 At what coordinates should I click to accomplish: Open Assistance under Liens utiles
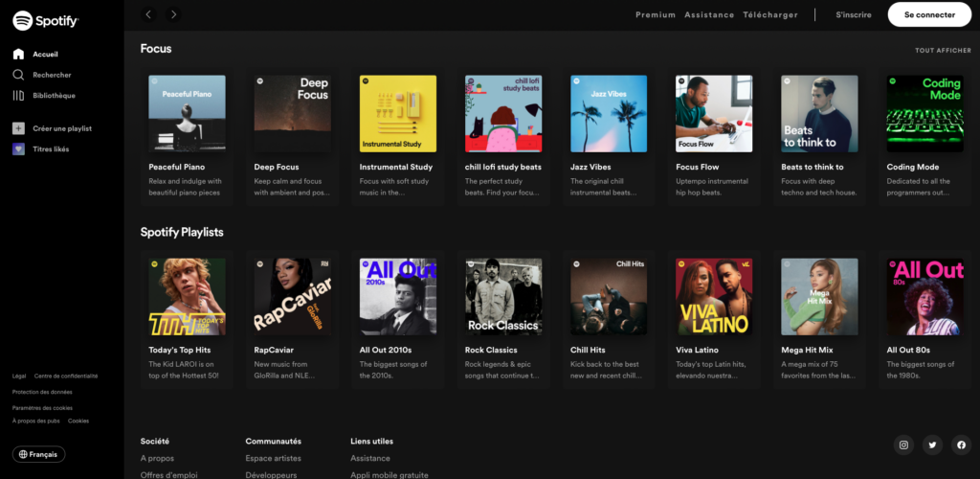(370, 458)
